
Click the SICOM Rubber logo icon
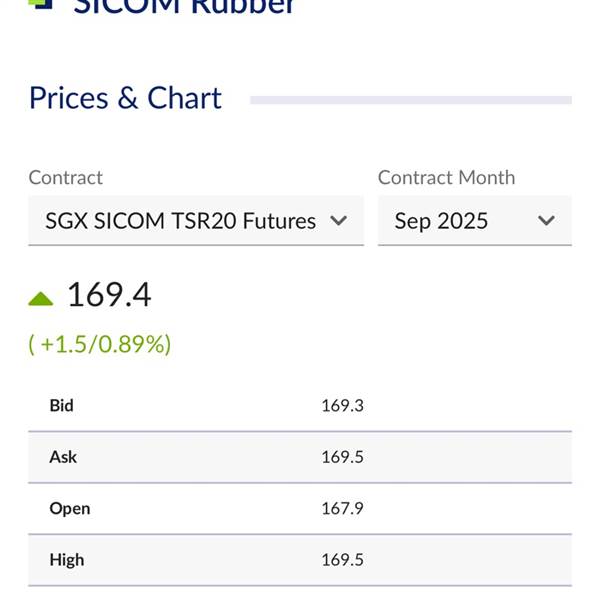pos(40,4)
